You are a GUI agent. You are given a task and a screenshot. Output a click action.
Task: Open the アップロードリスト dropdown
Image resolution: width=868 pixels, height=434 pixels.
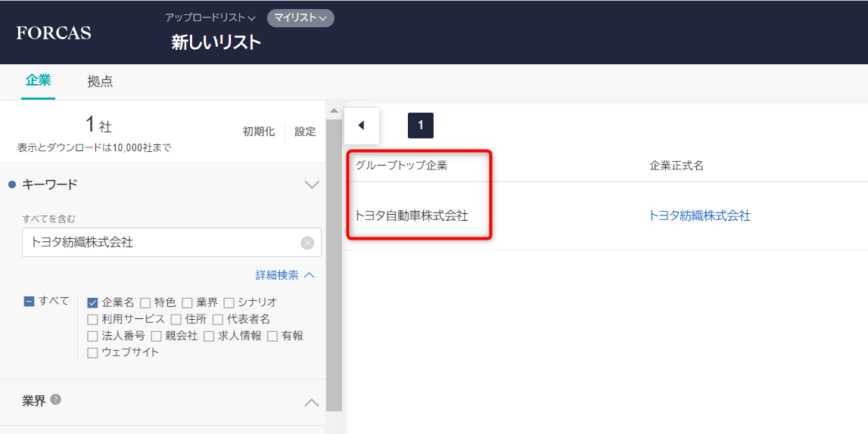210,17
